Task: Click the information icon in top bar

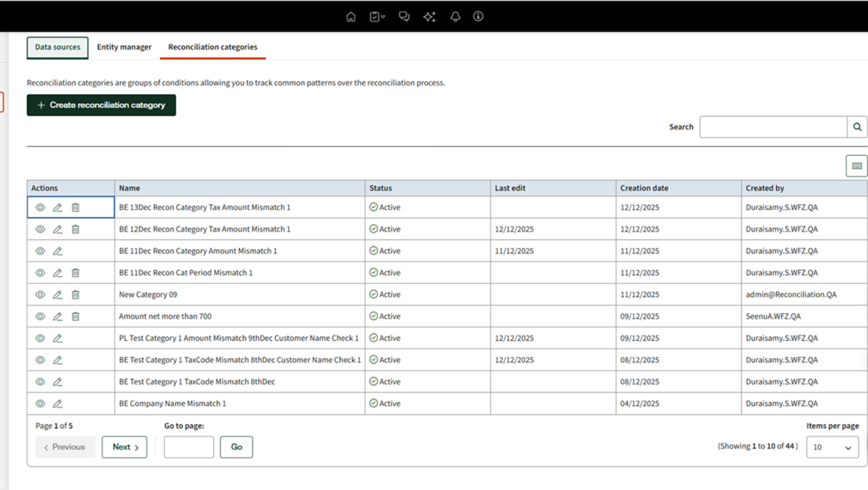Action: click(478, 17)
